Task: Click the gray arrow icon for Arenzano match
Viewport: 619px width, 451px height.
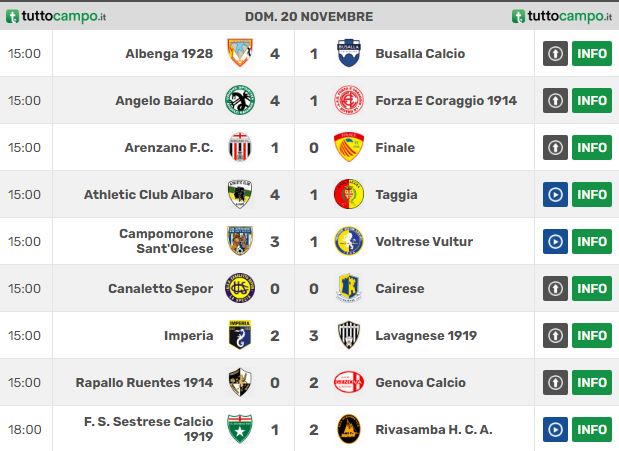Action: 555,147
